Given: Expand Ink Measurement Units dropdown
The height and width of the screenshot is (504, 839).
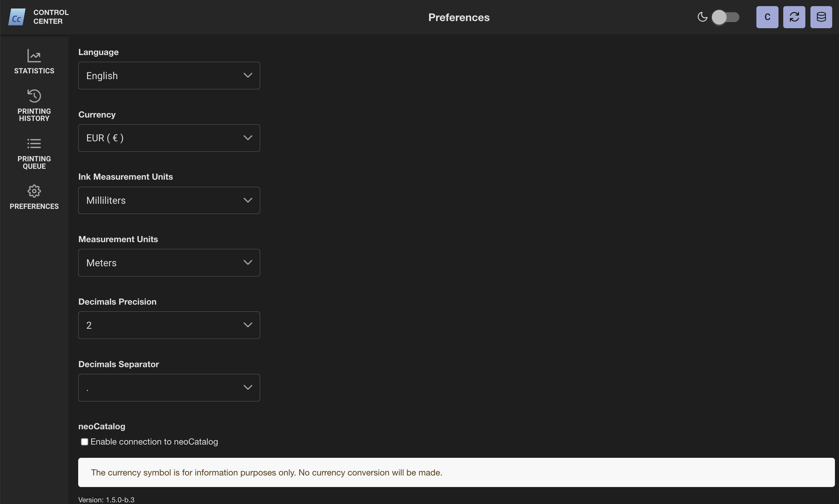Looking at the screenshot, I should point(169,200).
